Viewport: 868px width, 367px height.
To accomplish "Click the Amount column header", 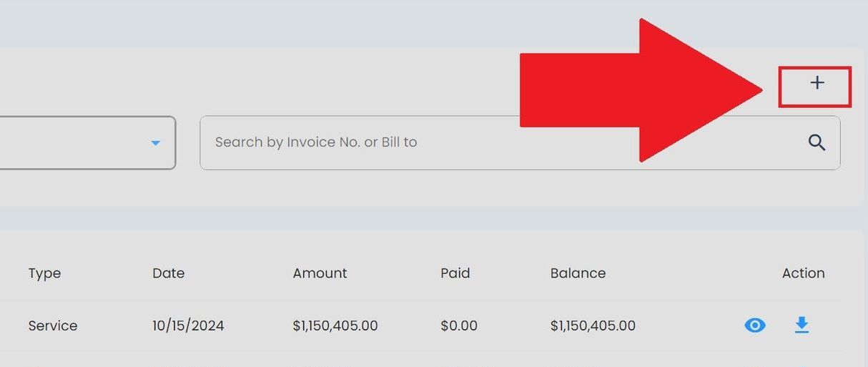I will (x=320, y=273).
